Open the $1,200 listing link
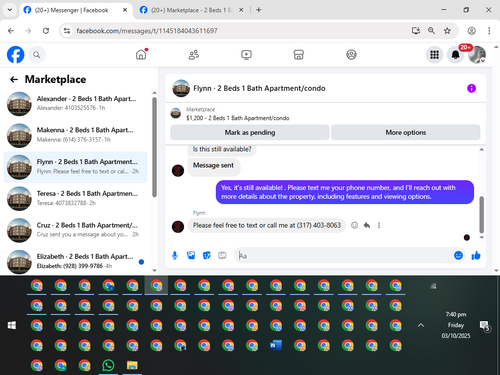The height and width of the screenshot is (375, 500). coord(238,118)
